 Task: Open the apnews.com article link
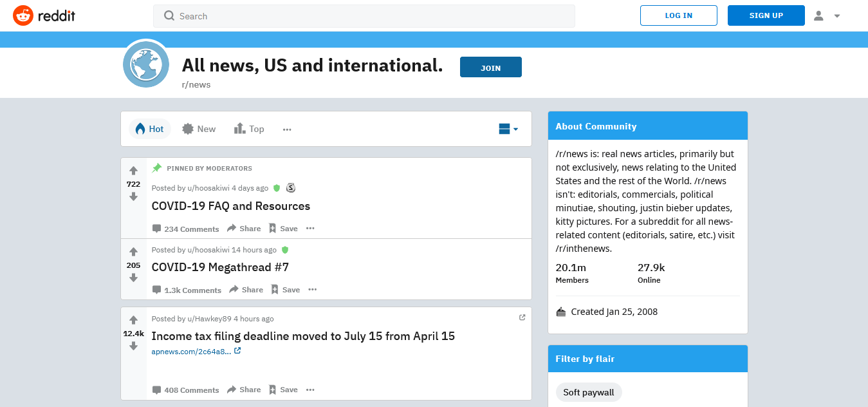[x=192, y=351]
